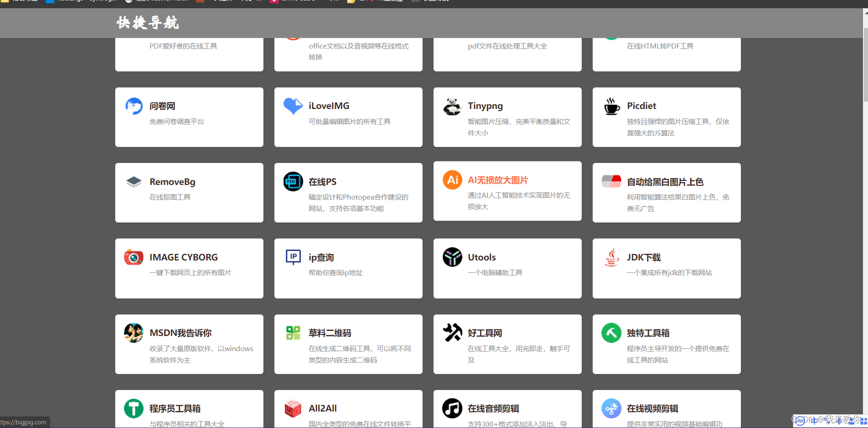Click the 草料二维码 description about 在线生成二维码工具

pyautogui.click(x=360, y=354)
